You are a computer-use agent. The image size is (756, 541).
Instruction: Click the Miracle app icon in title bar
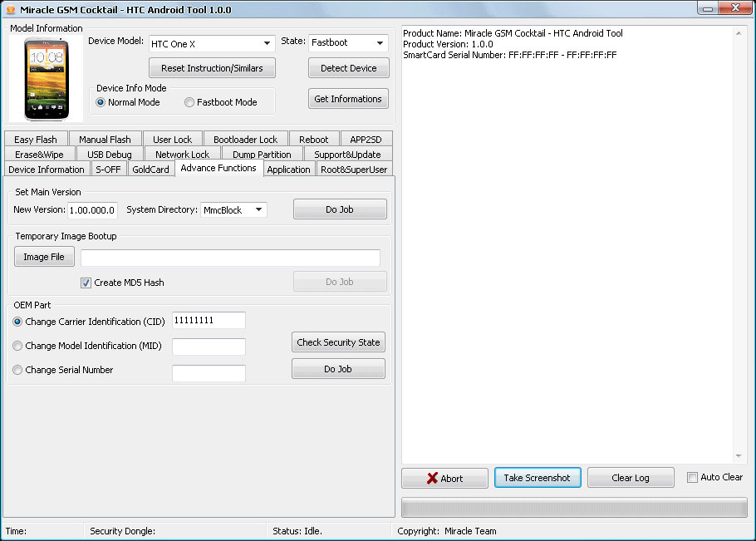click(x=10, y=10)
